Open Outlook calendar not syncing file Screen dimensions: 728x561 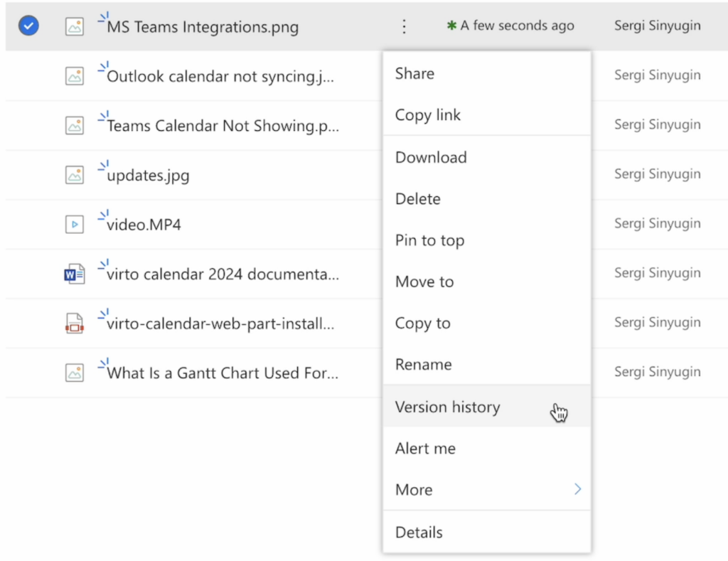pyautogui.click(x=220, y=77)
